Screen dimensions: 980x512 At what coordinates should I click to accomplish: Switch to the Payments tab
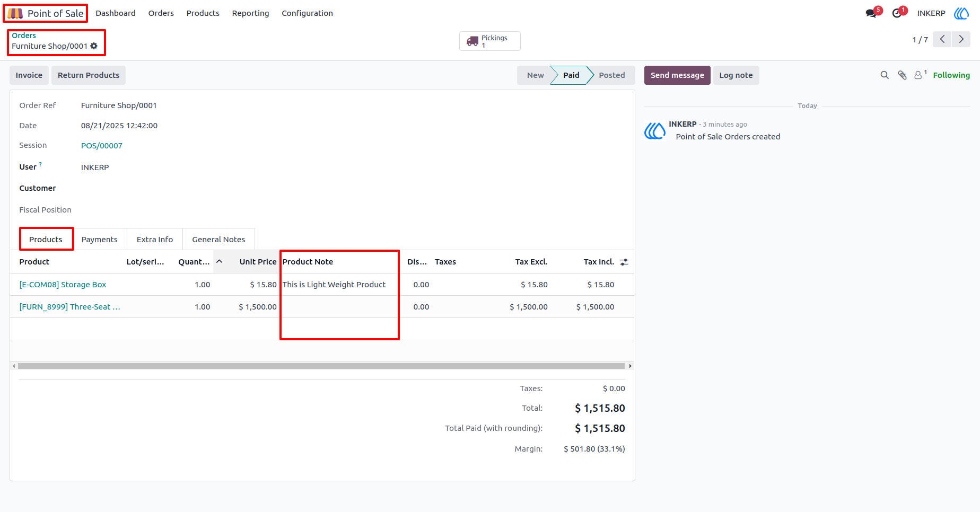pyautogui.click(x=100, y=240)
